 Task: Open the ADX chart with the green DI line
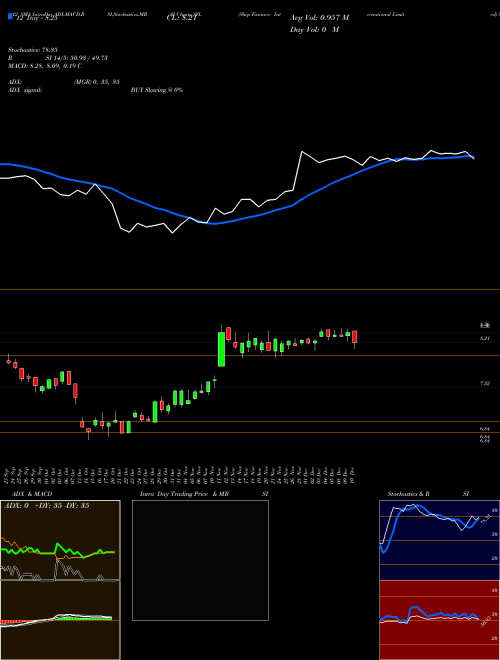(x=60, y=540)
